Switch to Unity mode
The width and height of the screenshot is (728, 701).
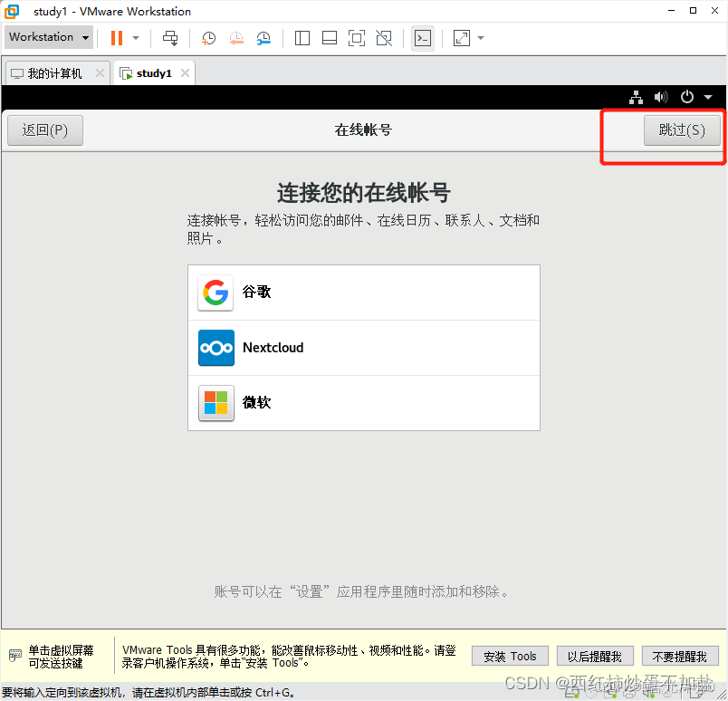click(x=384, y=38)
